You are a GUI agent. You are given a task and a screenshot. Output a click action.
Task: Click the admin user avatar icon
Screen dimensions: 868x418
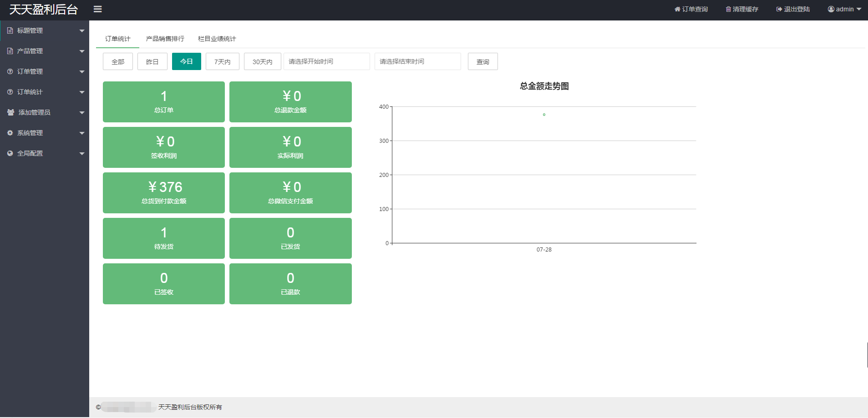pyautogui.click(x=831, y=9)
